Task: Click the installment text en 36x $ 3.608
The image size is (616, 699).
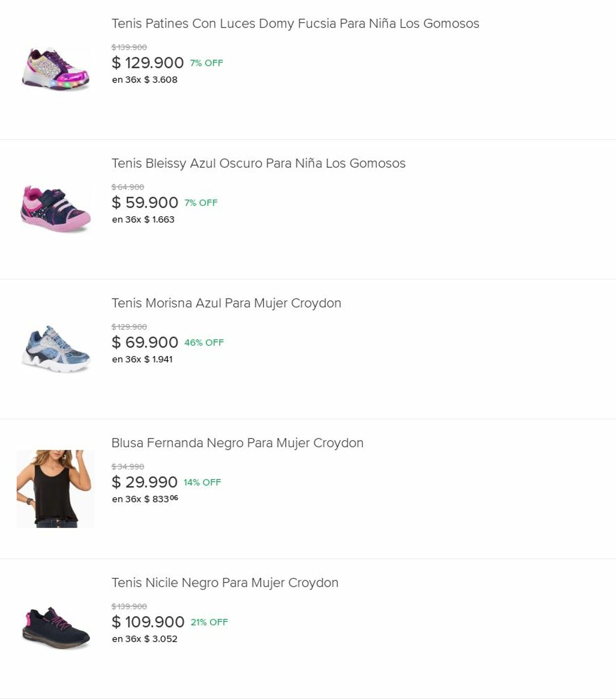Action: [x=144, y=80]
